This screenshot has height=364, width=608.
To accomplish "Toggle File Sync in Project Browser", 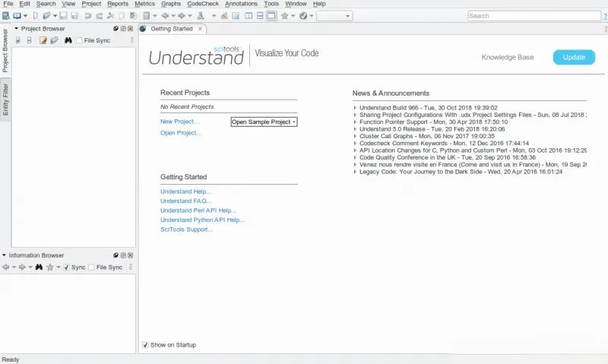I will pyautogui.click(x=80, y=40).
